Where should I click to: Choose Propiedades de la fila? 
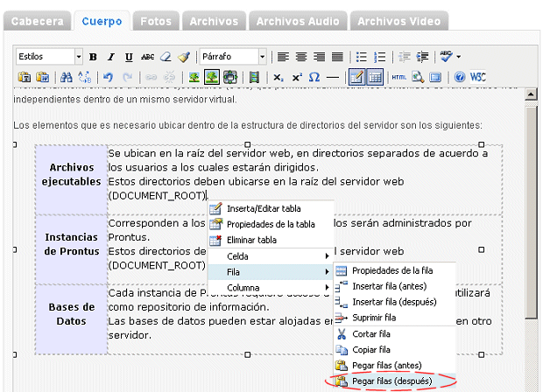pos(394,270)
